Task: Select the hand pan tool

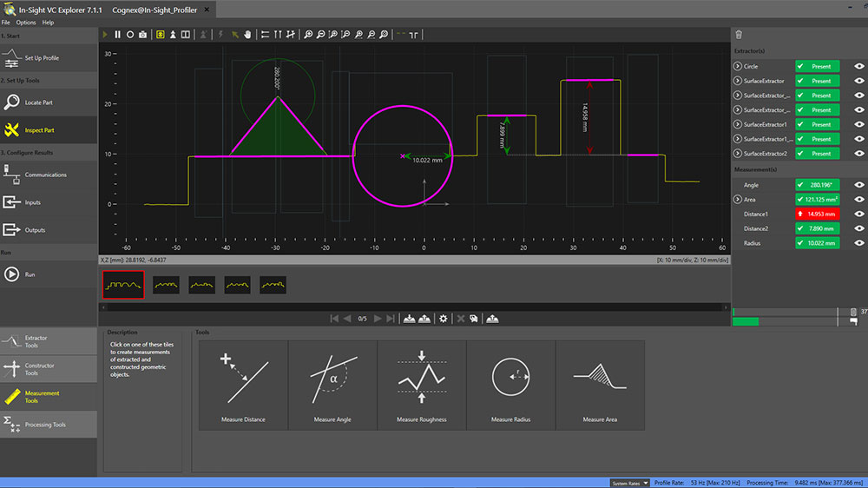Action: point(247,35)
